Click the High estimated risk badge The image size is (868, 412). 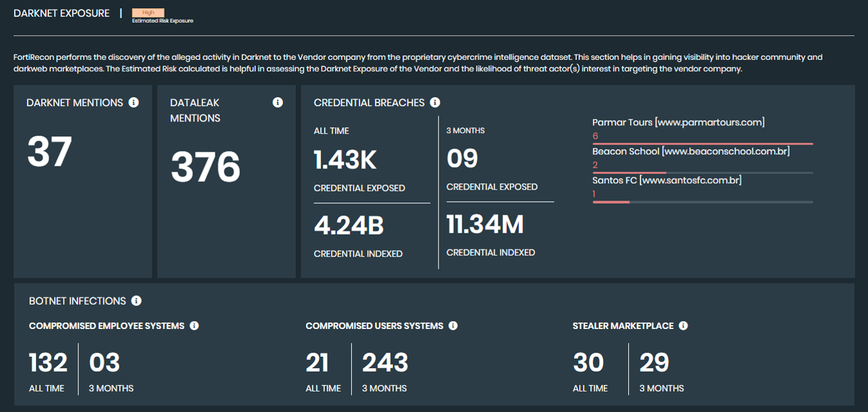click(x=147, y=12)
